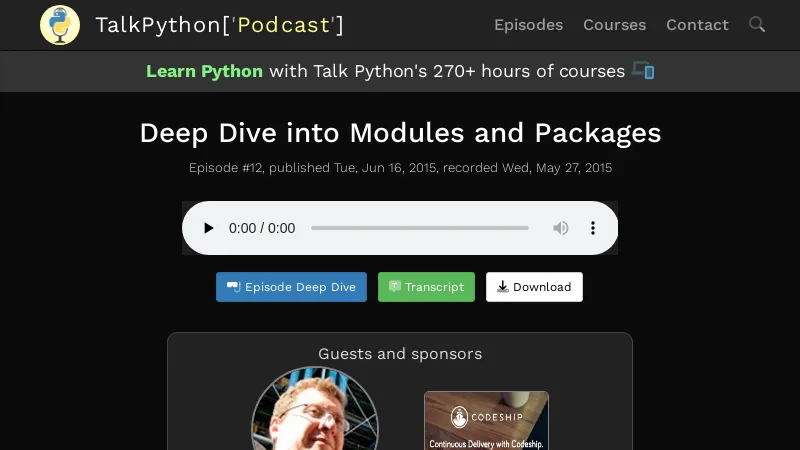
Task: Click the transcript icon on green button
Action: 394,286
